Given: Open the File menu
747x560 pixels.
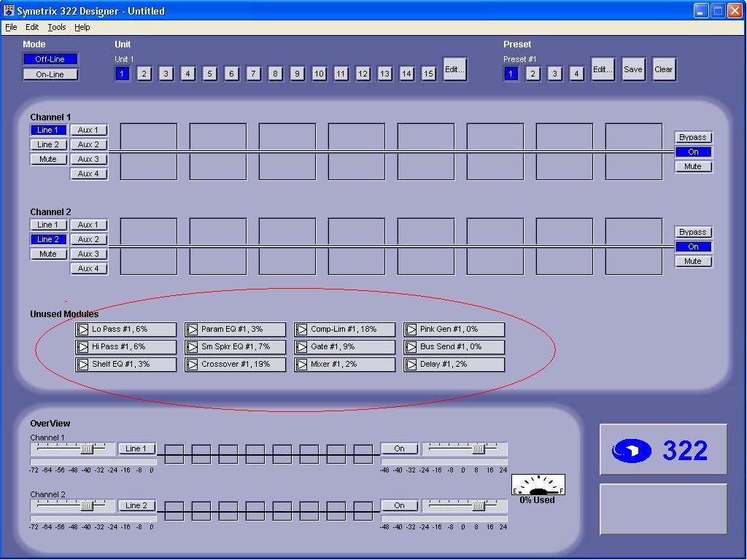Looking at the screenshot, I should click(11, 27).
